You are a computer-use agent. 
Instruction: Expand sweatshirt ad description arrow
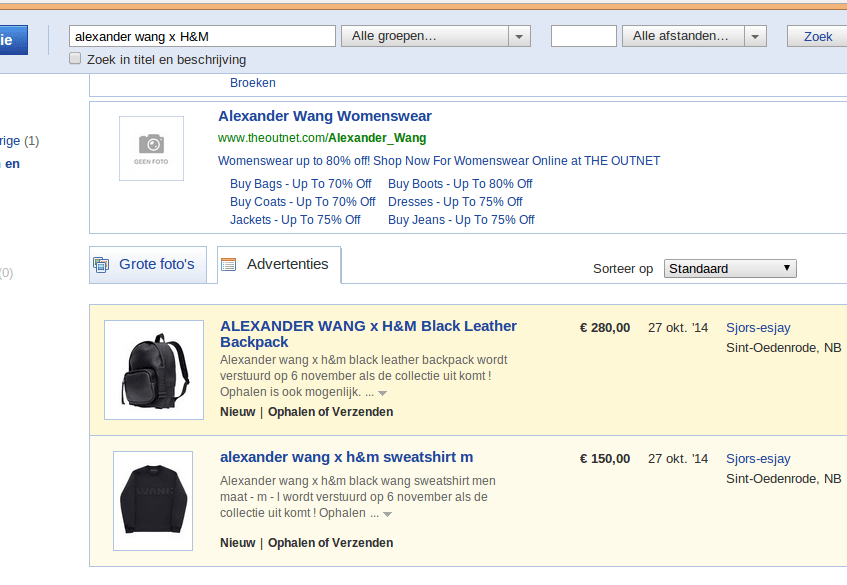(x=387, y=514)
